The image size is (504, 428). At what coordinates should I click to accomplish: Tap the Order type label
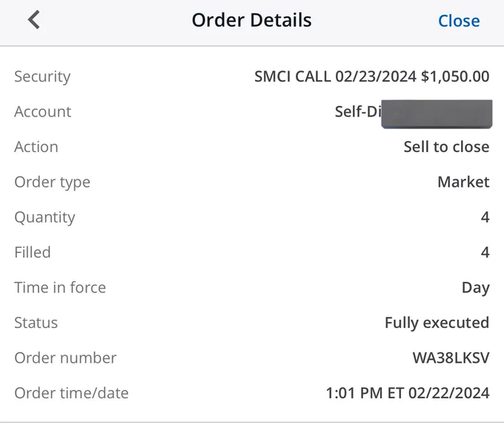[x=53, y=182]
